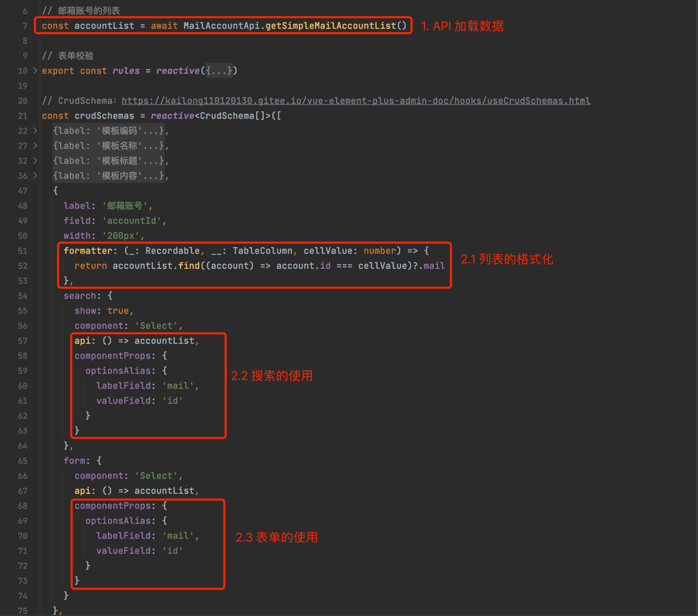Viewport: 698px width, 616px height.
Task: Expand the folded rules block on line 10
Action: [35, 71]
